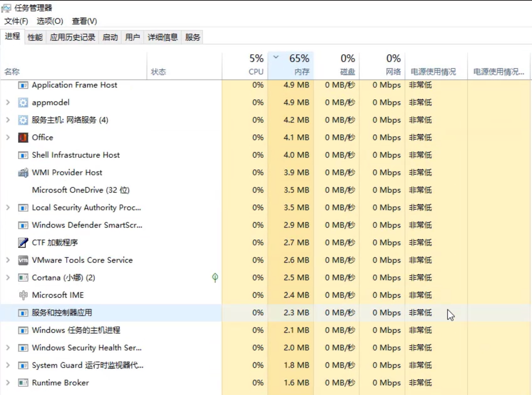Click the Application Frame Host process icon
Viewport: 532px width, 395px height.
tap(24, 85)
